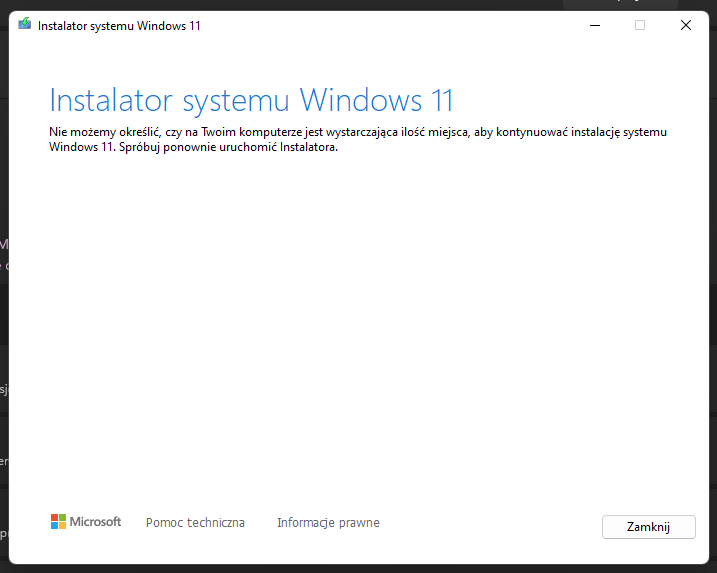
Task: Open the Informacje prawne link
Action: (328, 523)
